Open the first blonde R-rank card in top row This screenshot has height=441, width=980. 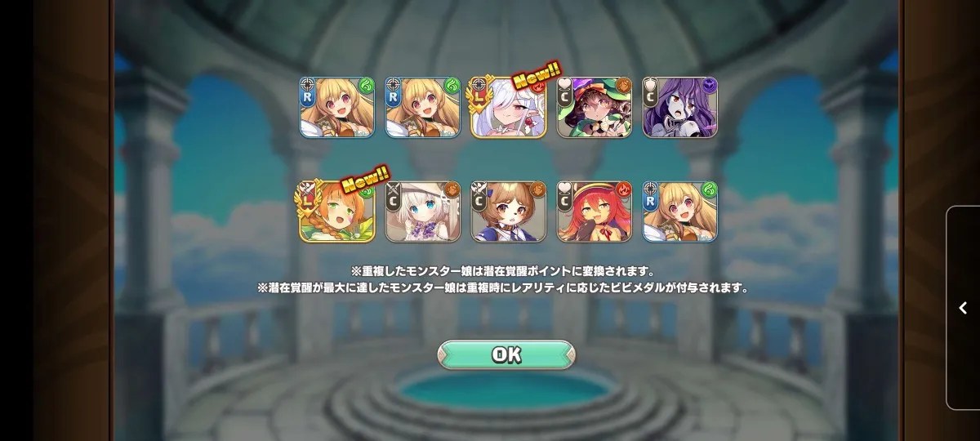click(x=336, y=107)
